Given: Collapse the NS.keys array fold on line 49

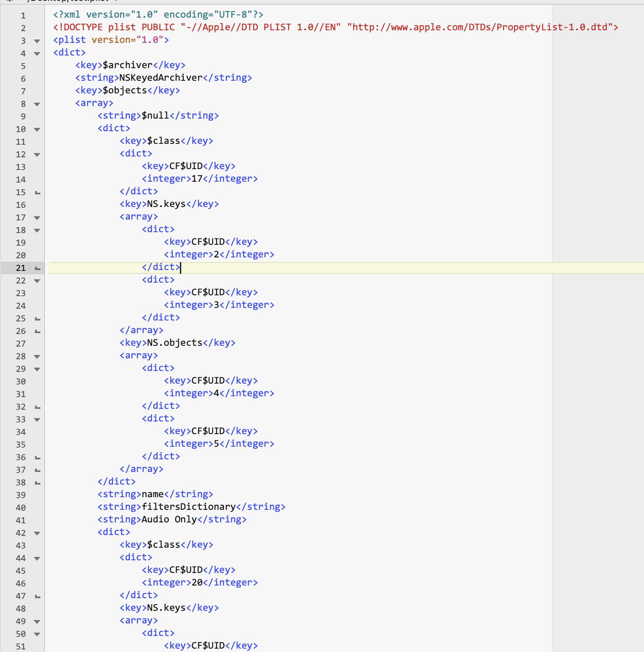Looking at the screenshot, I should [x=37, y=621].
